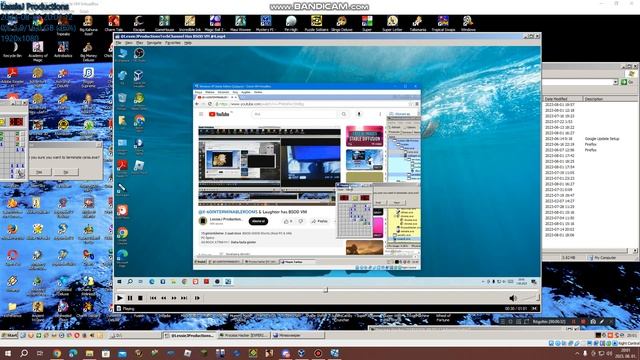Launch Magic Ball 2 from the desktop
The width and height of the screenshot is (640, 360).
pos(215,24)
